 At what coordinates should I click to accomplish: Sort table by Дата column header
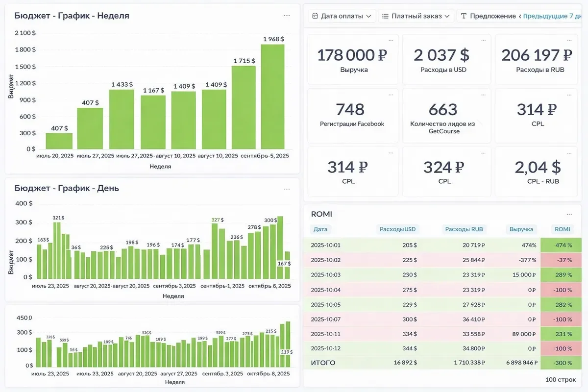pyautogui.click(x=321, y=229)
